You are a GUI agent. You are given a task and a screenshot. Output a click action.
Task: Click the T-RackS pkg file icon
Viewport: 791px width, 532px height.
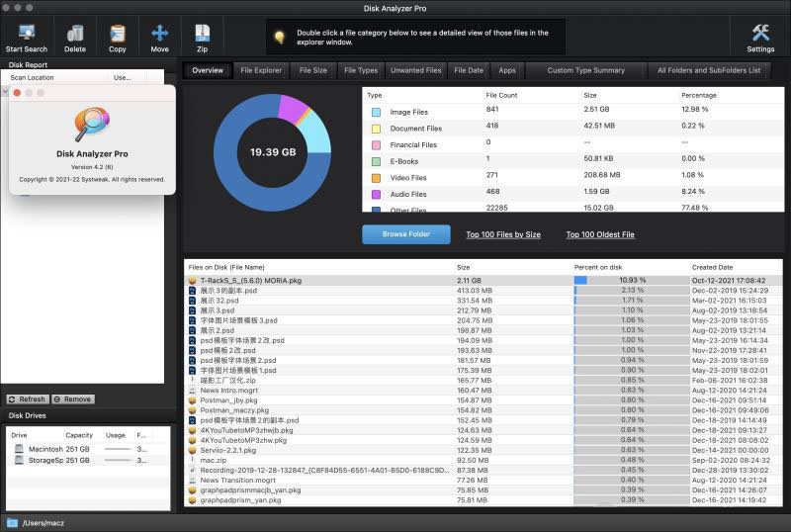click(193, 281)
